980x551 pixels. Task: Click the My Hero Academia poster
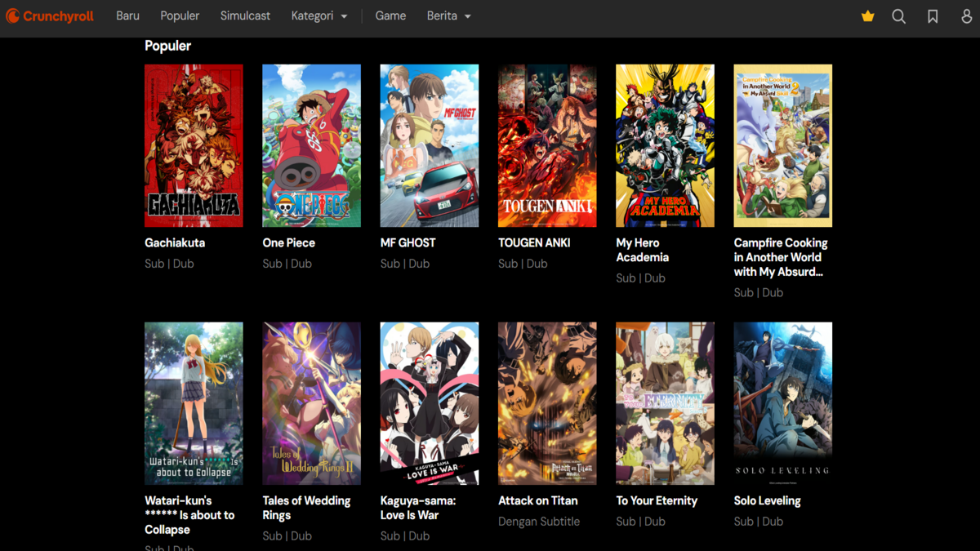(665, 145)
